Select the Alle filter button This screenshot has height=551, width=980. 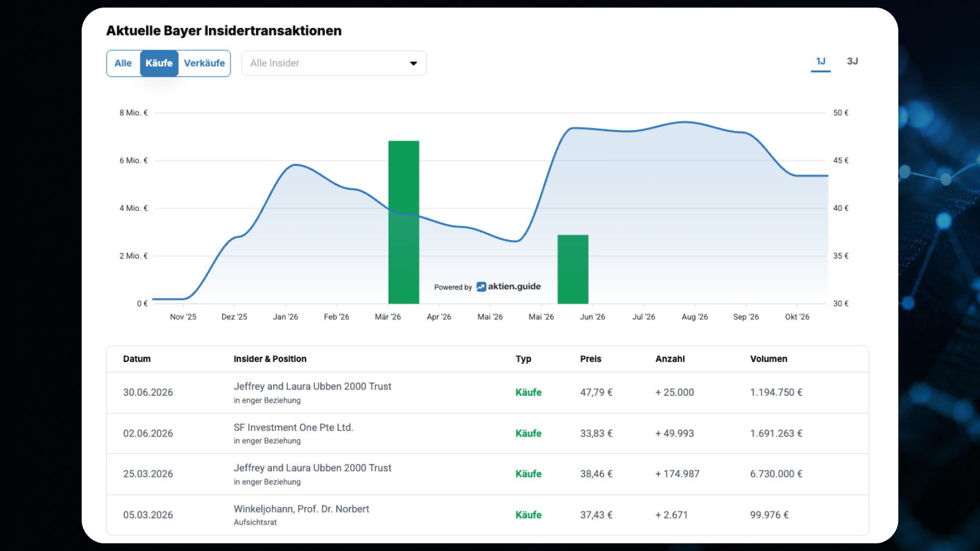click(x=123, y=63)
